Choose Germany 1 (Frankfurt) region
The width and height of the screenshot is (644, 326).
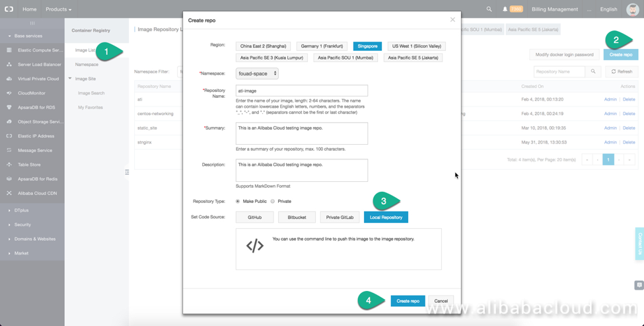pos(322,46)
